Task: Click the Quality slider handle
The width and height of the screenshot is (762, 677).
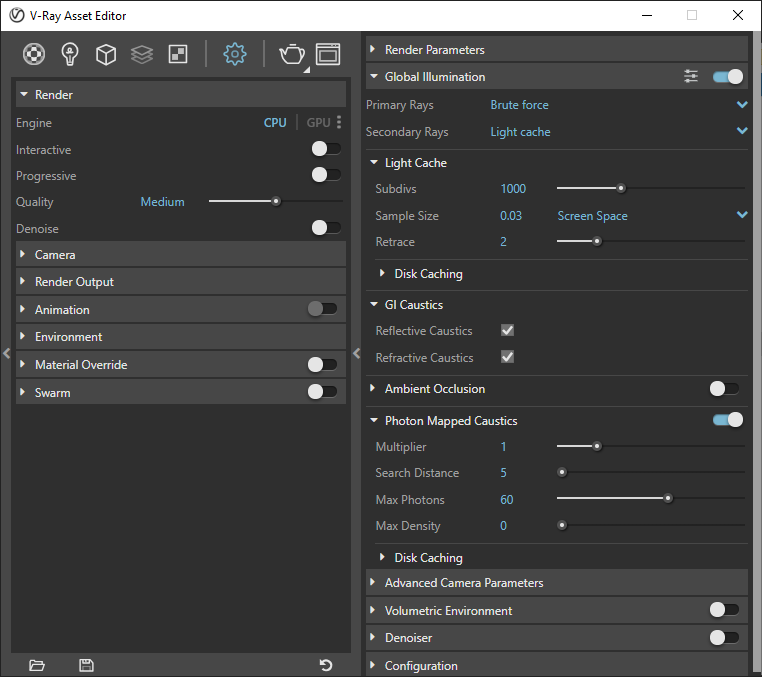Action: pyautogui.click(x=276, y=201)
